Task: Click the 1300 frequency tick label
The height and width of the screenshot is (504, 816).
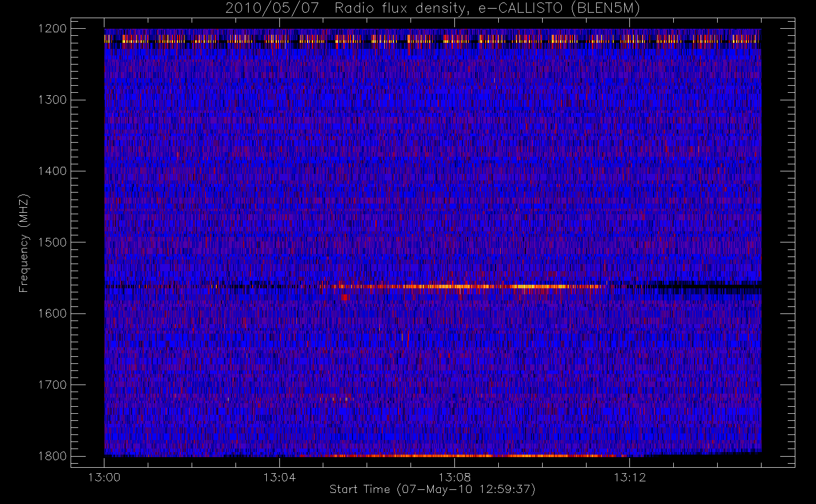Action: [x=52, y=100]
